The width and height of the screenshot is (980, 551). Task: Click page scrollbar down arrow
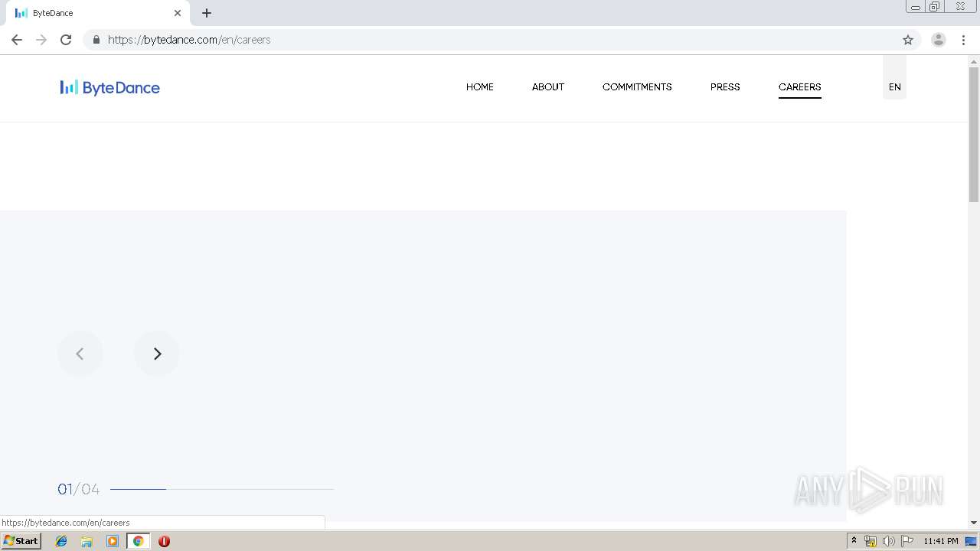(974, 523)
